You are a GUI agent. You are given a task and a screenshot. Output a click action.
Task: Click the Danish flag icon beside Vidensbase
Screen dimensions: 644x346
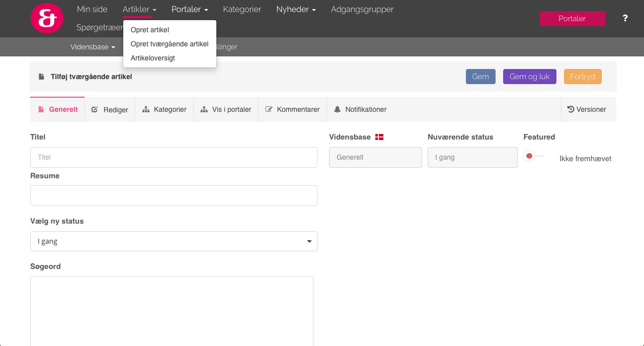(x=379, y=137)
